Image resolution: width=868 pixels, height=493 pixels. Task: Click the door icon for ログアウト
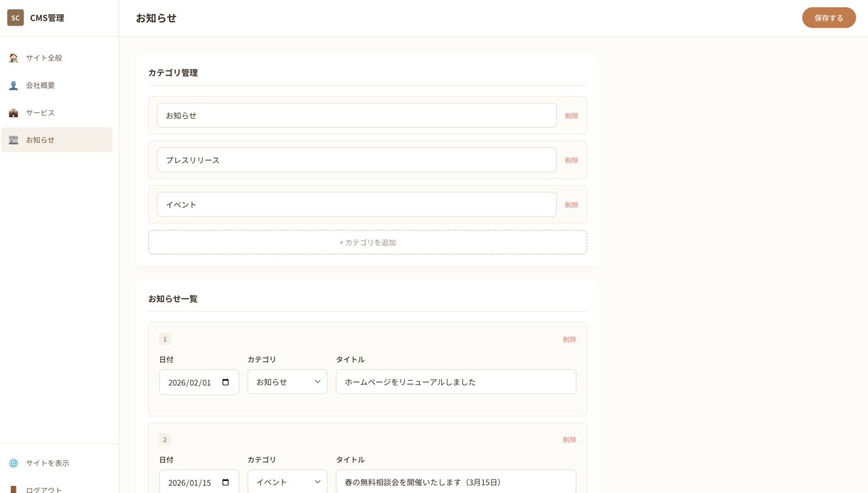[14, 489]
